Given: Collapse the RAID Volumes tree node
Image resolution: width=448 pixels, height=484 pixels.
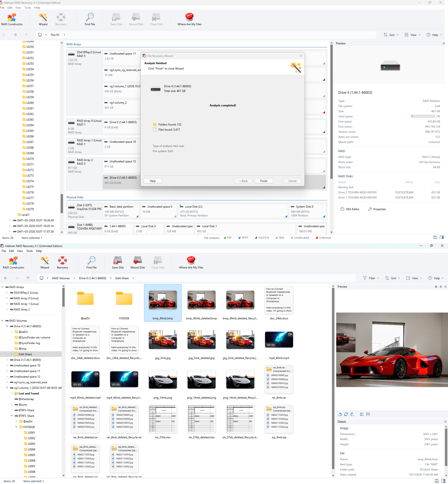Looking at the screenshot, I should [2, 321].
